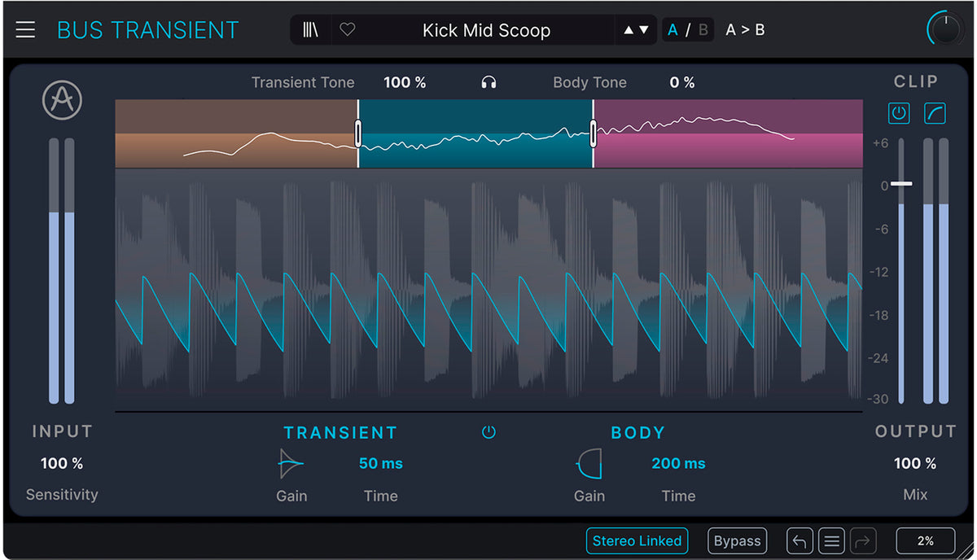Viewport: 977px width, 560px height.
Task: Set the Body Tone 0 % value
Action: (x=682, y=82)
